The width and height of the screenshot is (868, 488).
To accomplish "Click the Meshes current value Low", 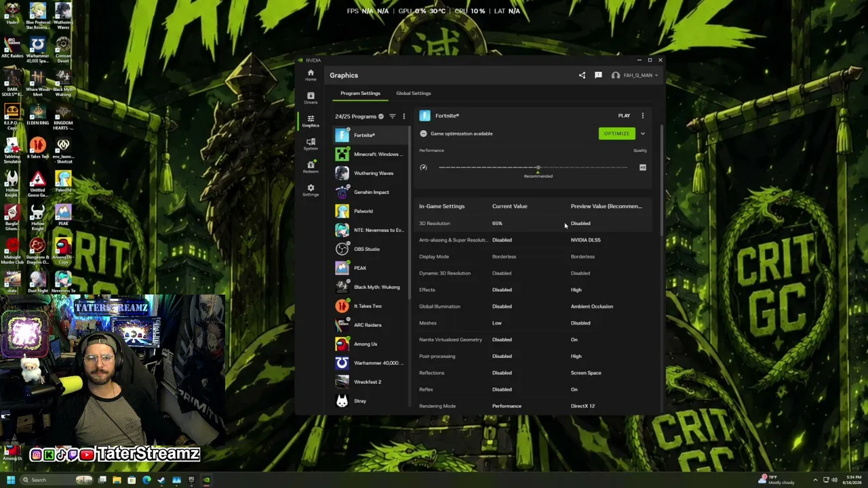I will tap(497, 323).
